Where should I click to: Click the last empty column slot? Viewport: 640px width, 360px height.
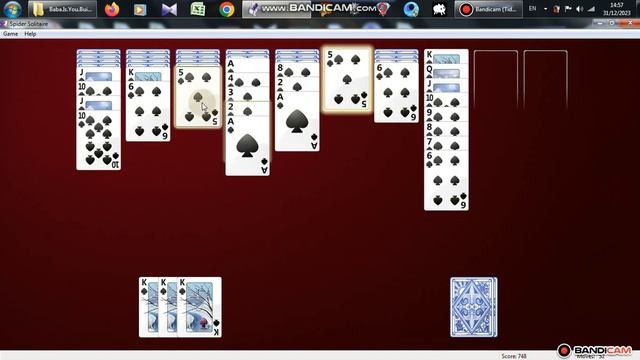[x=546, y=80]
